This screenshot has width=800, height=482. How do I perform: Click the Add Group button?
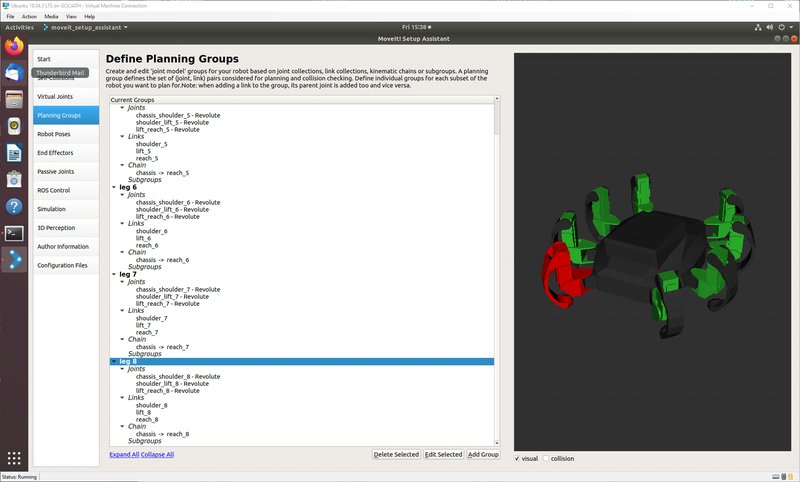pyautogui.click(x=483, y=454)
